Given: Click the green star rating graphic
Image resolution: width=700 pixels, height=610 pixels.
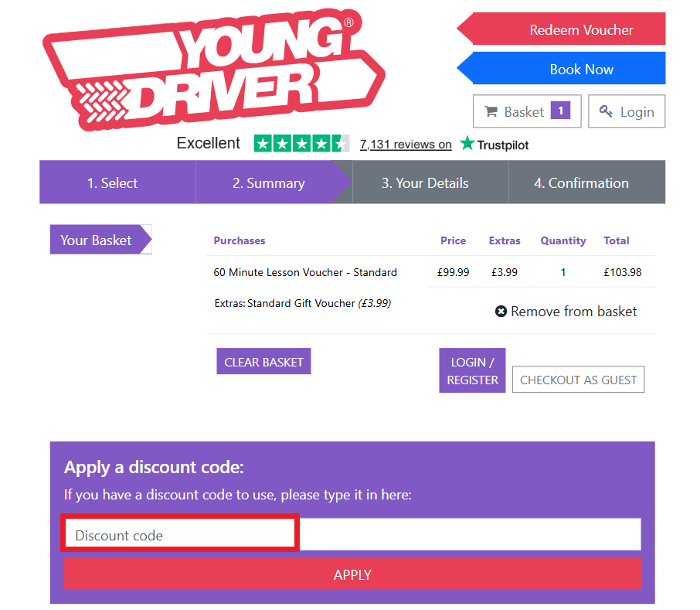Looking at the screenshot, I should pos(301,144).
